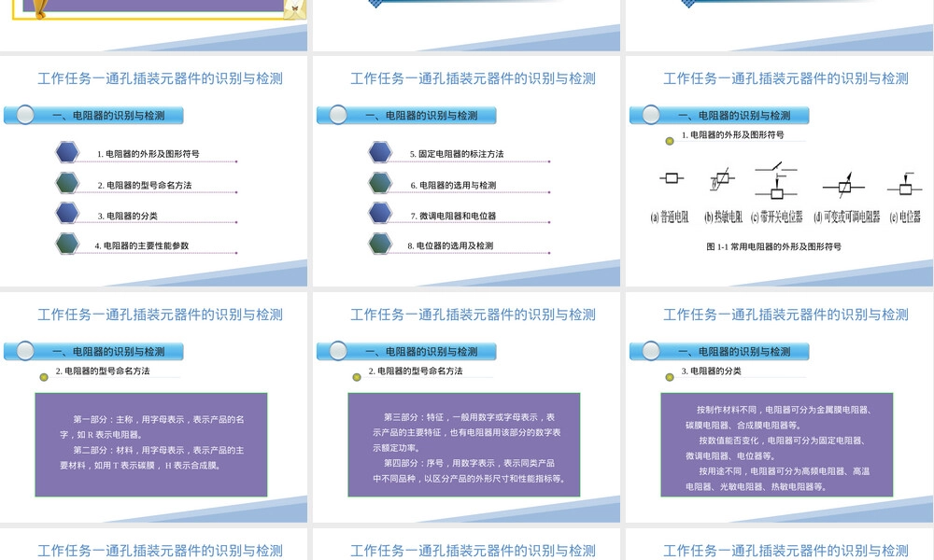Screen dimensions: 934x560
Task: Click the text 按数值能否变化
Action: pos(731,441)
